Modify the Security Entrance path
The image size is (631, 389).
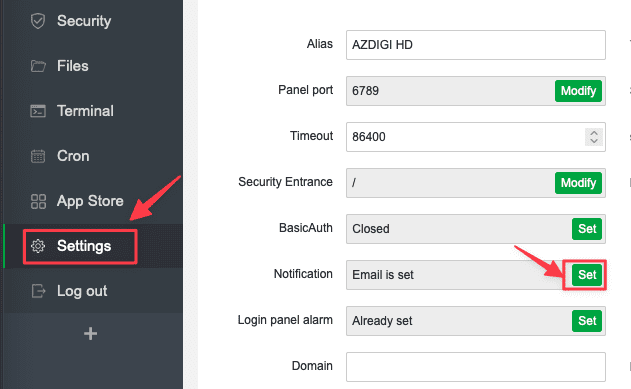click(x=578, y=183)
